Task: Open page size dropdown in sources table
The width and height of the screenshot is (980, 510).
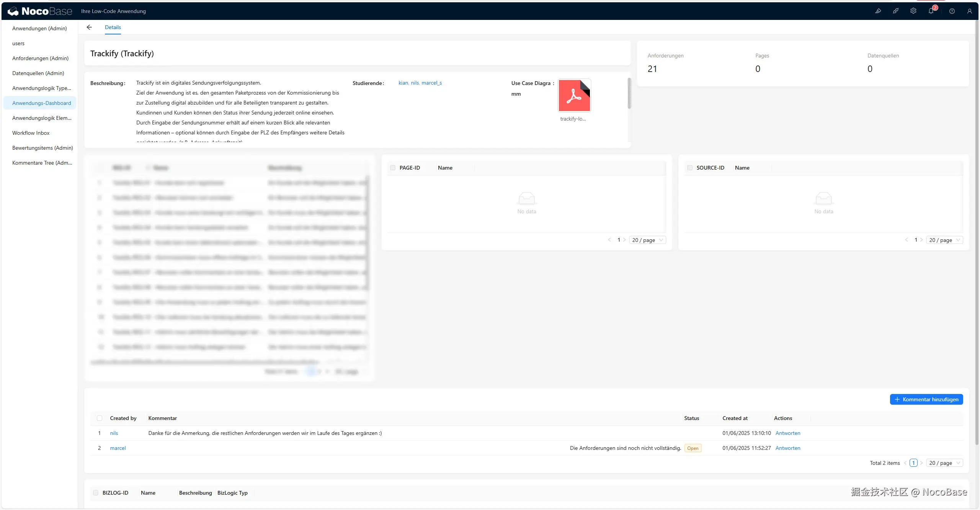Action: tap(944, 240)
